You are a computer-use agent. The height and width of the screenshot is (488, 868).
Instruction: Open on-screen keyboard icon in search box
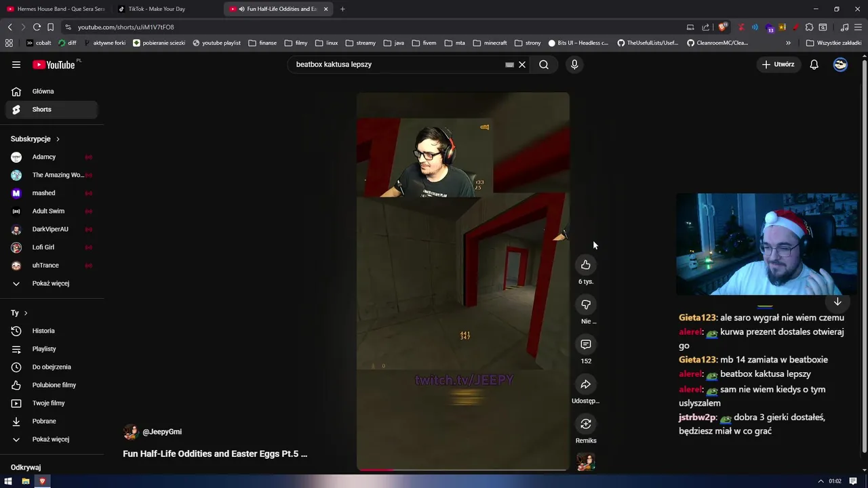pyautogui.click(x=509, y=64)
